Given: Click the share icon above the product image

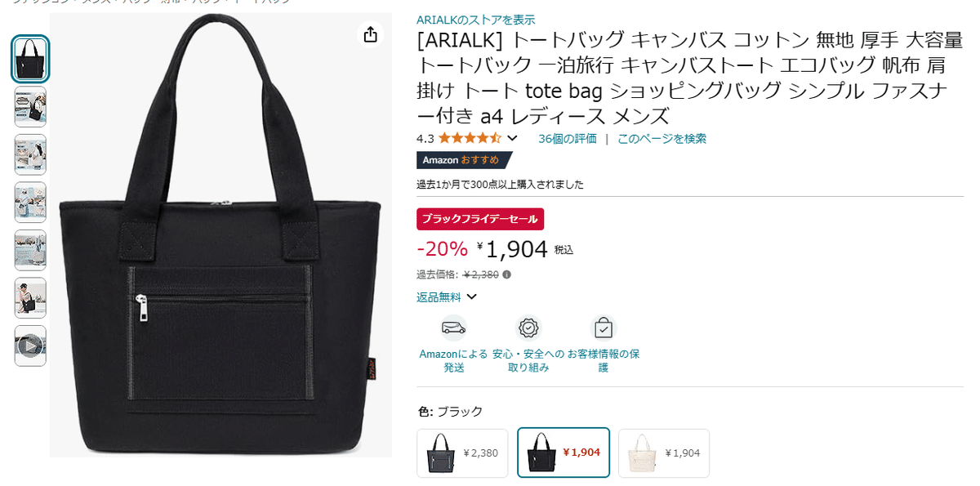Looking at the screenshot, I should (370, 34).
